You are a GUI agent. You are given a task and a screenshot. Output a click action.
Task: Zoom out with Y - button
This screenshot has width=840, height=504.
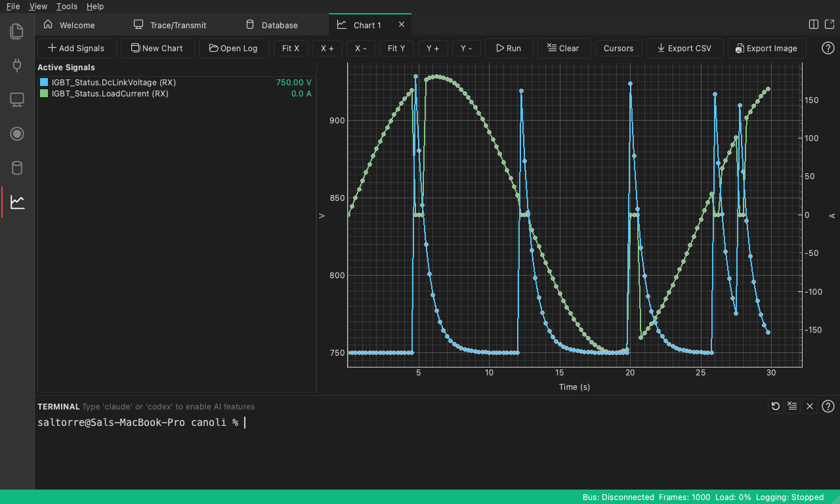click(467, 48)
